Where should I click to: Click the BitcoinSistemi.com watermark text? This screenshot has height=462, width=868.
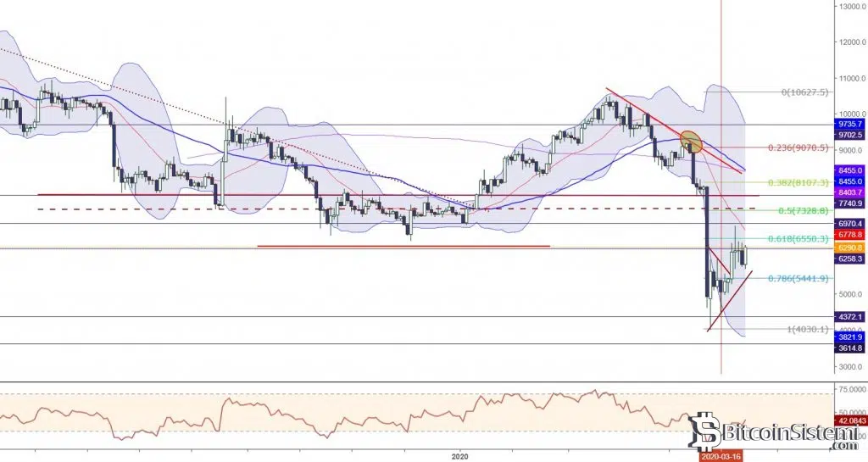pyautogui.click(x=785, y=437)
